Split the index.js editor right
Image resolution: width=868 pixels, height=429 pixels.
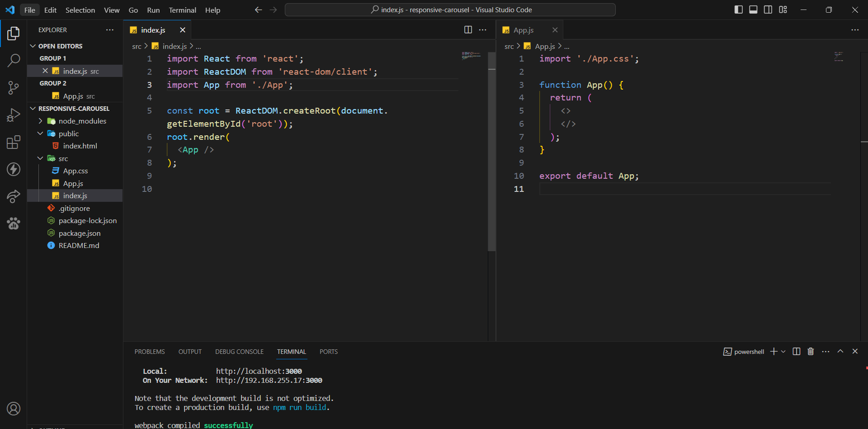click(x=468, y=30)
